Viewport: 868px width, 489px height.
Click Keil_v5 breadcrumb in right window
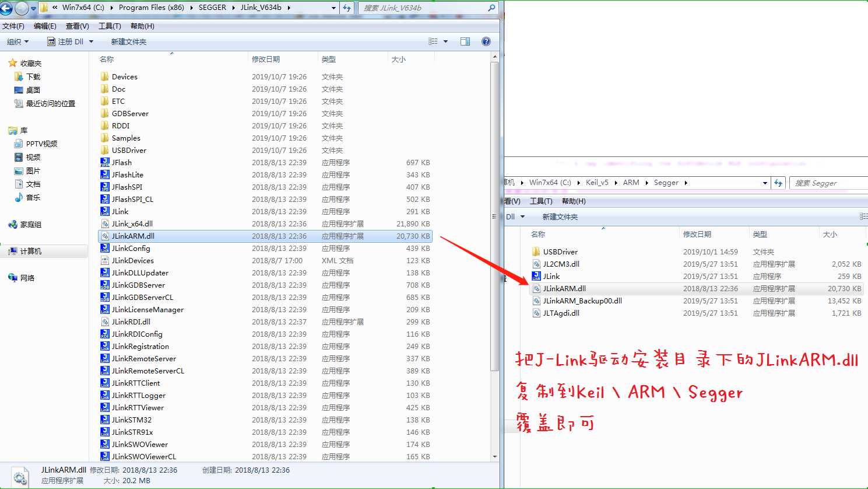tap(597, 183)
